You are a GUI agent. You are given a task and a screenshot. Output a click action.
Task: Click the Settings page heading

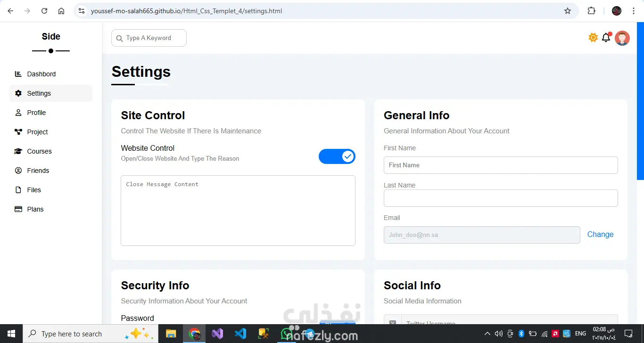point(141,72)
